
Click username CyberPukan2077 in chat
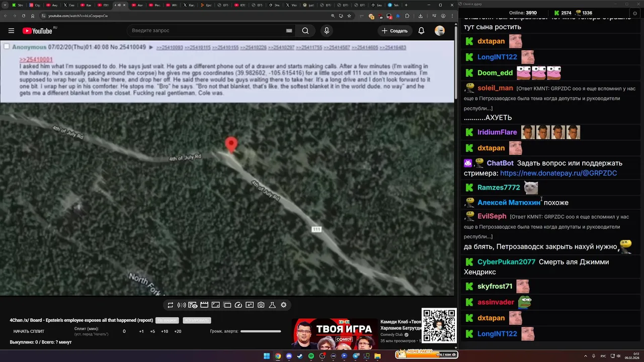[506, 262]
